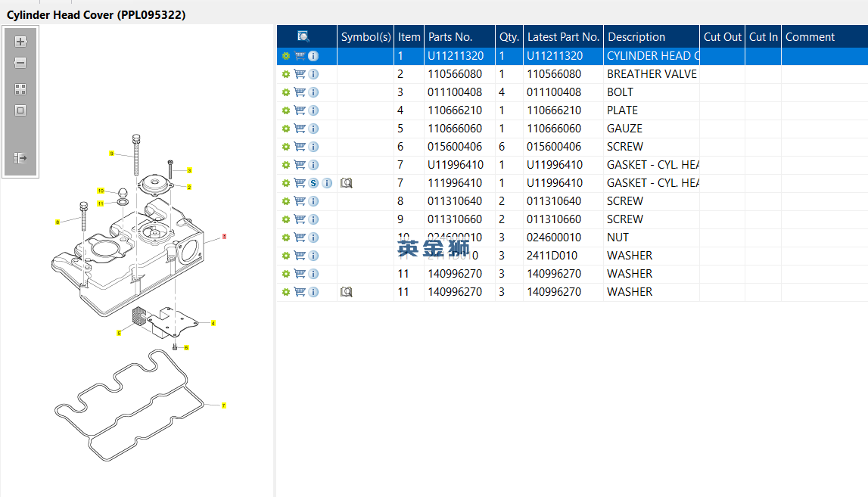Click callout 9 on the diagram
The height and width of the screenshot is (497, 868).
point(112,154)
